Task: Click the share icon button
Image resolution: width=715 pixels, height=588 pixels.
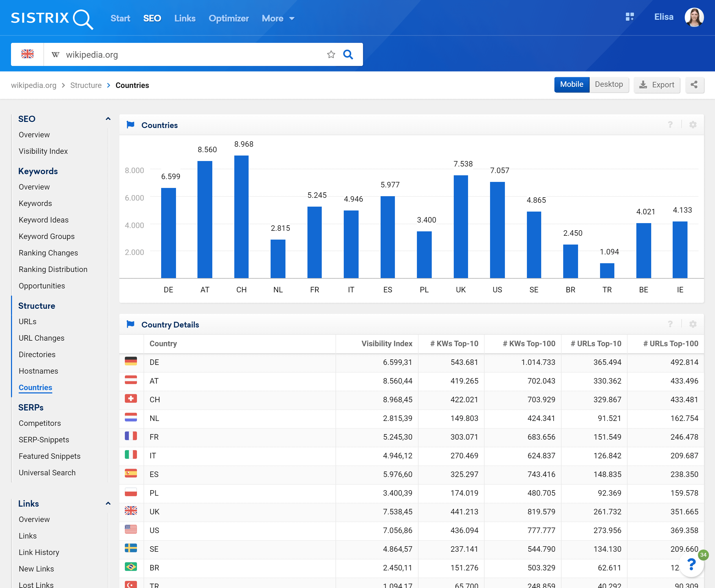Action: pyautogui.click(x=694, y=85)
